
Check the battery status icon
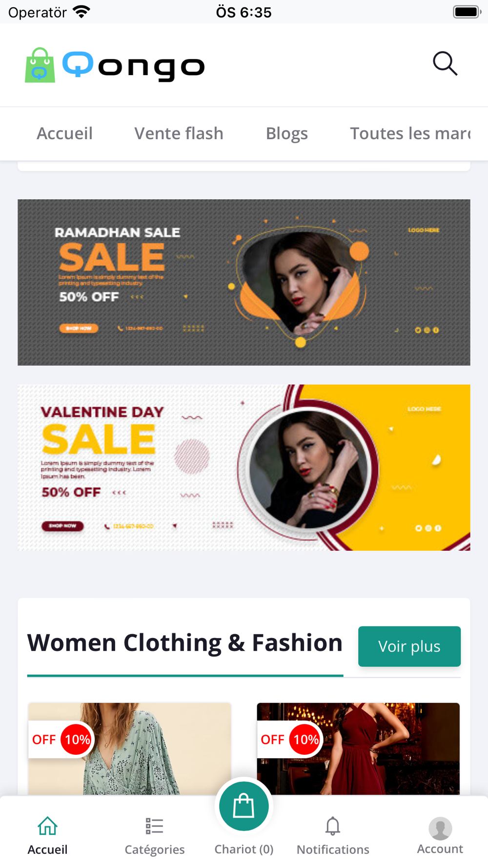[467, 12]
